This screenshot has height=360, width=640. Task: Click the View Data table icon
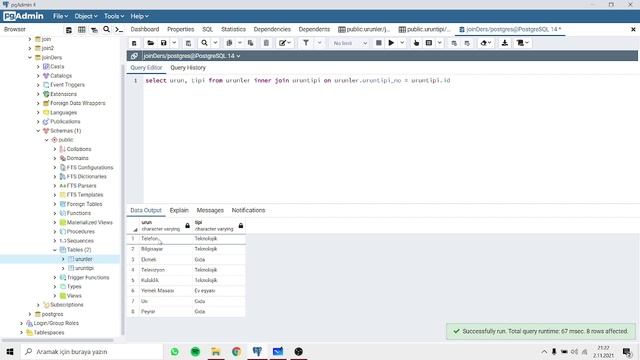pos(82,30)
